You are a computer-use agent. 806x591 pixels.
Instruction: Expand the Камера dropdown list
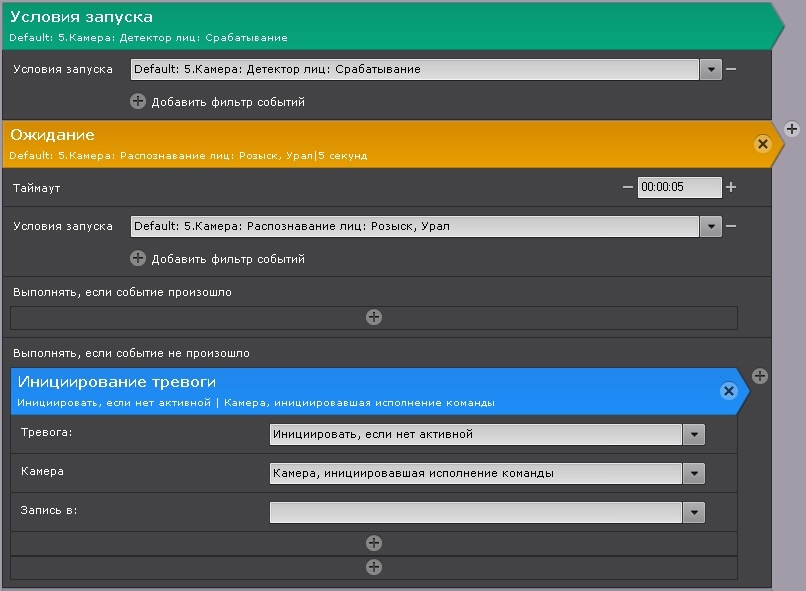(694, 474)
